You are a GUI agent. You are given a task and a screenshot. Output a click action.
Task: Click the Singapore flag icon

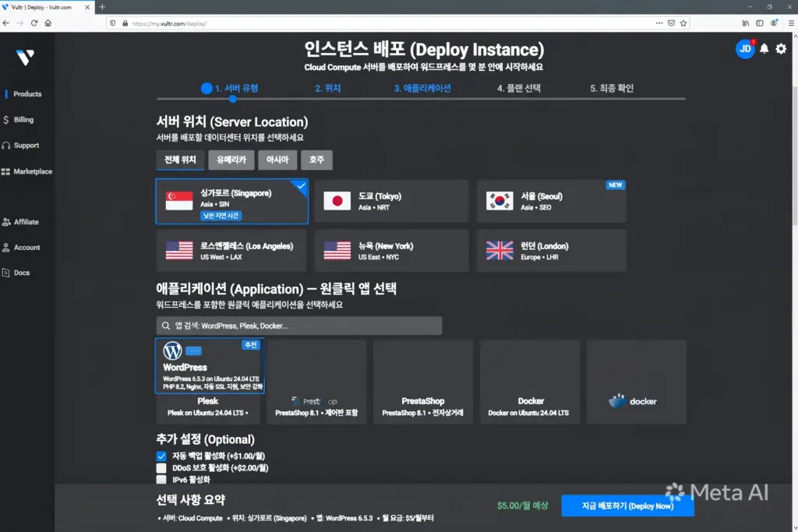(179, 201)
